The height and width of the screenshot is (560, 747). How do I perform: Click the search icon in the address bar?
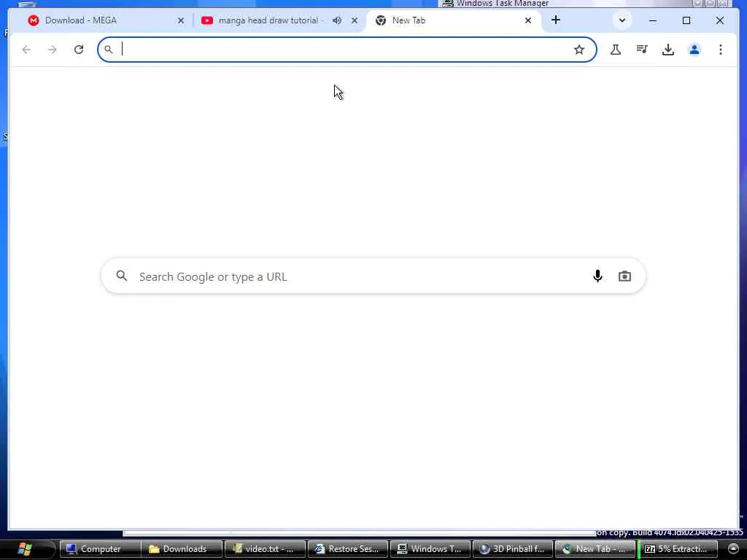point(109,50)
